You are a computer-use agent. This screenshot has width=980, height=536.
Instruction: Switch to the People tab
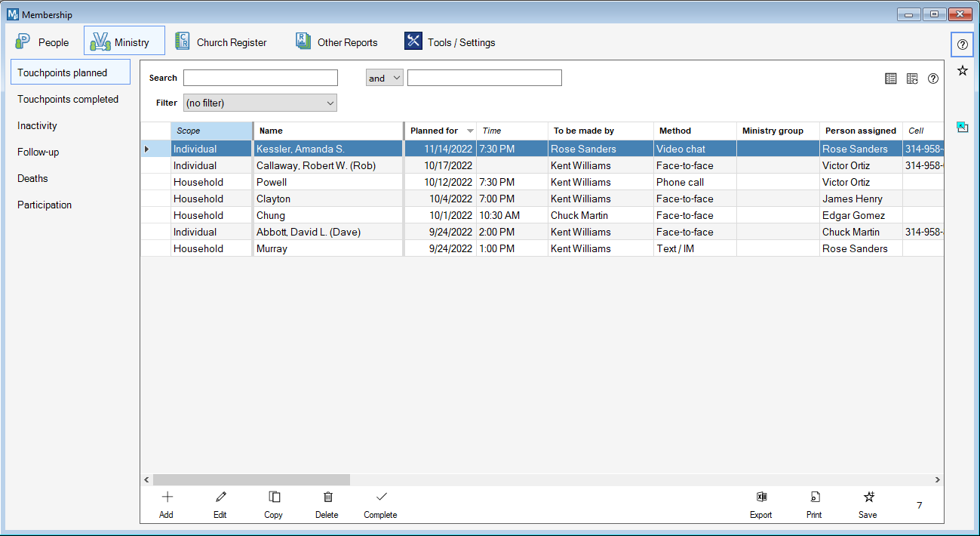pyautogui.click(x=43, y=42)
